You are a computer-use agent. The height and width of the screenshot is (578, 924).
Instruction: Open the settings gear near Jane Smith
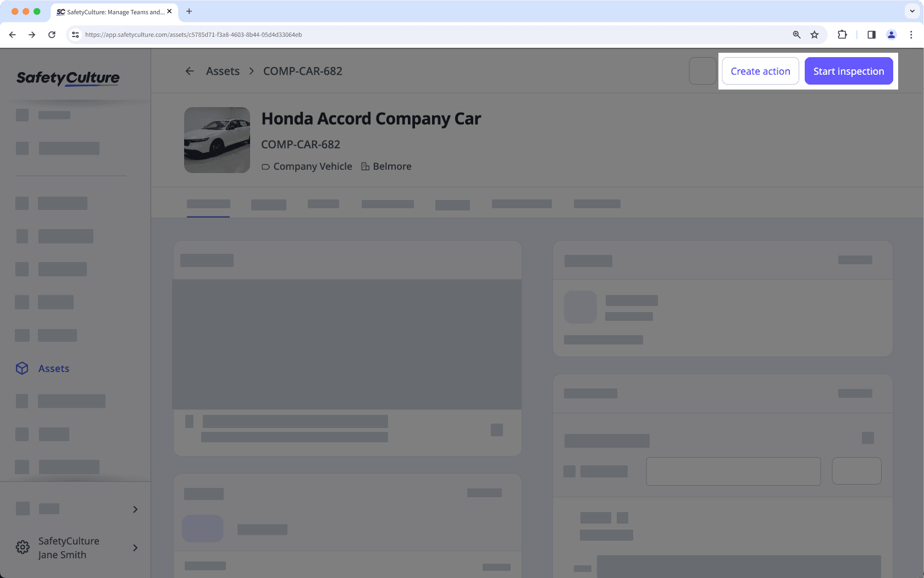coord(22,547)
